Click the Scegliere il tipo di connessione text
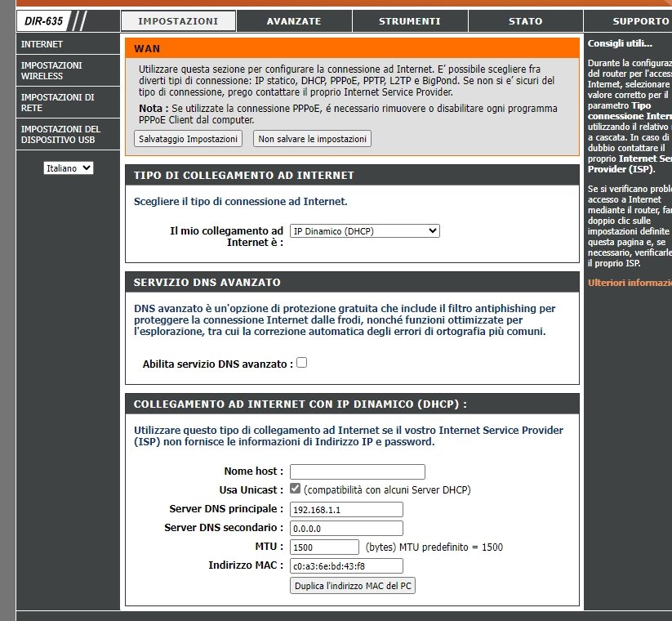The image size is (672, 621). point(240,202)
